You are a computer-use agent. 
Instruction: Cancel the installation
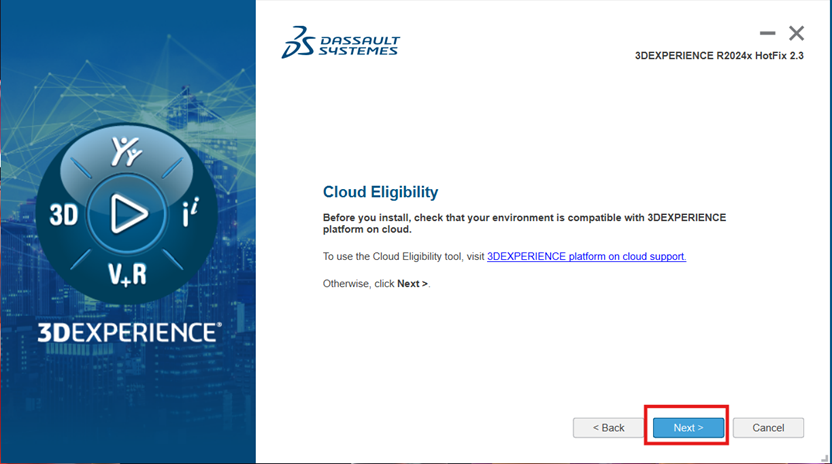[x=768, y=427]
